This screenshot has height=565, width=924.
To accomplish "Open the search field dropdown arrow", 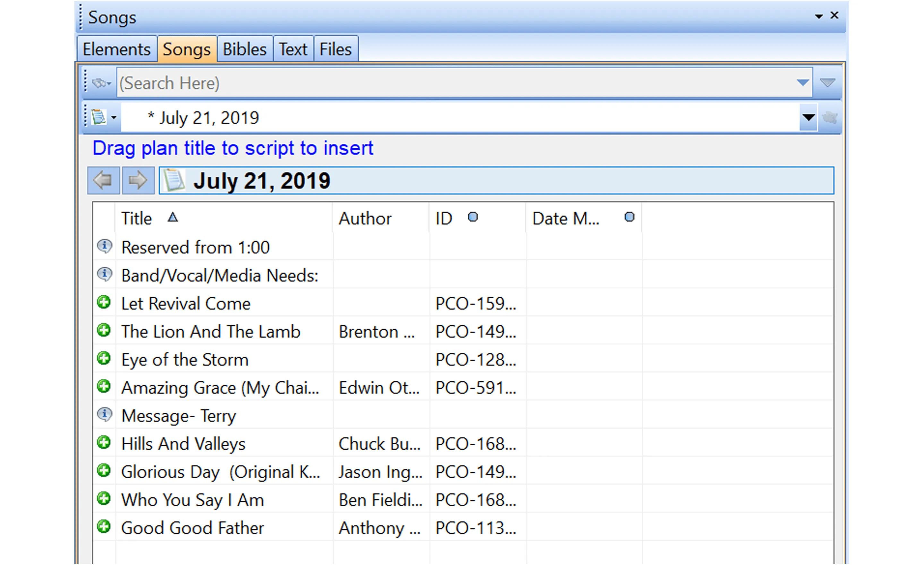I will click(800, 83).
